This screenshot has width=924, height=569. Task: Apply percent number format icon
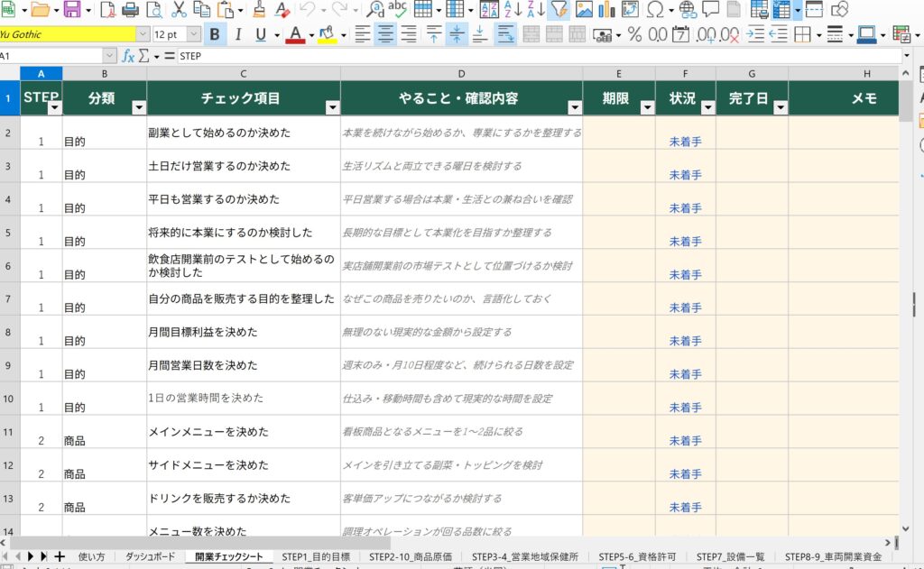(634, 35)
